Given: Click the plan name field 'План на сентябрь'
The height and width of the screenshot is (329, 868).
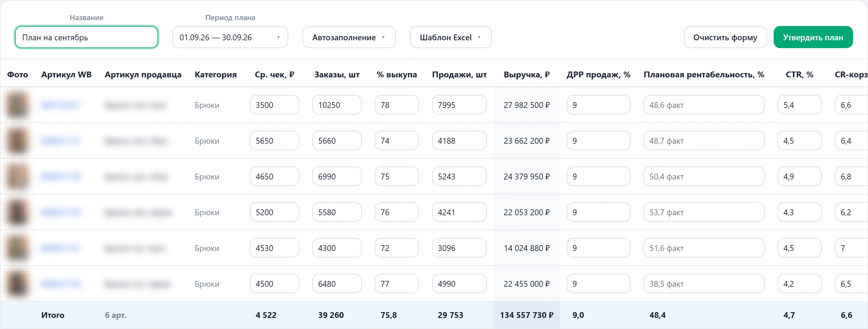Looking at the screenshot, I should point(87,37).
